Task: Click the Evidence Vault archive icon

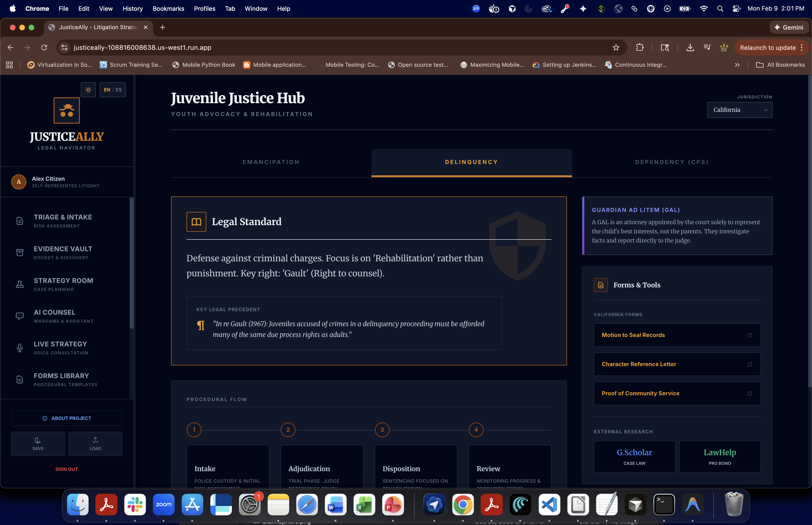Action: tap(20, 253)
